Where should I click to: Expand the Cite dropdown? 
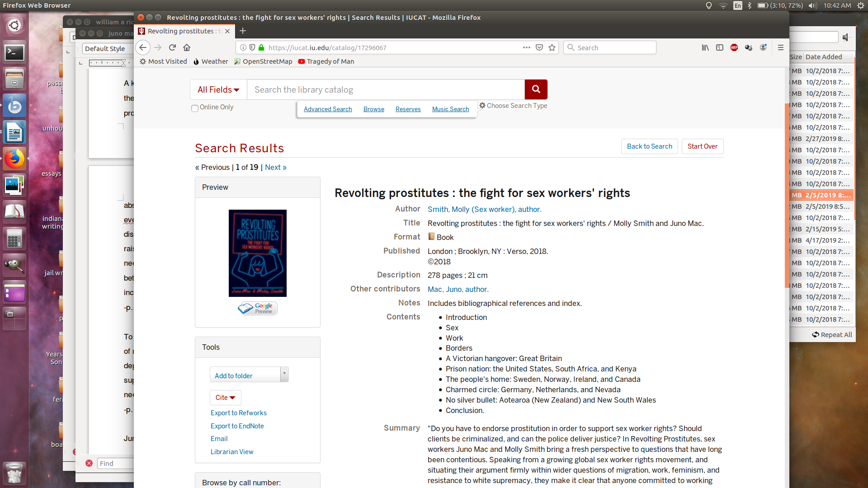point(225,398)
